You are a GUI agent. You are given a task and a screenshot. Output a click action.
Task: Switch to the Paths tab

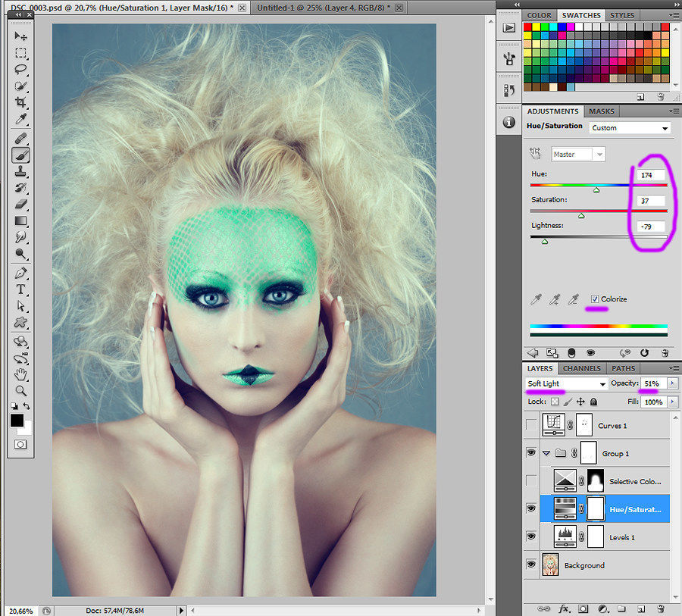click(x=624, y=368)
